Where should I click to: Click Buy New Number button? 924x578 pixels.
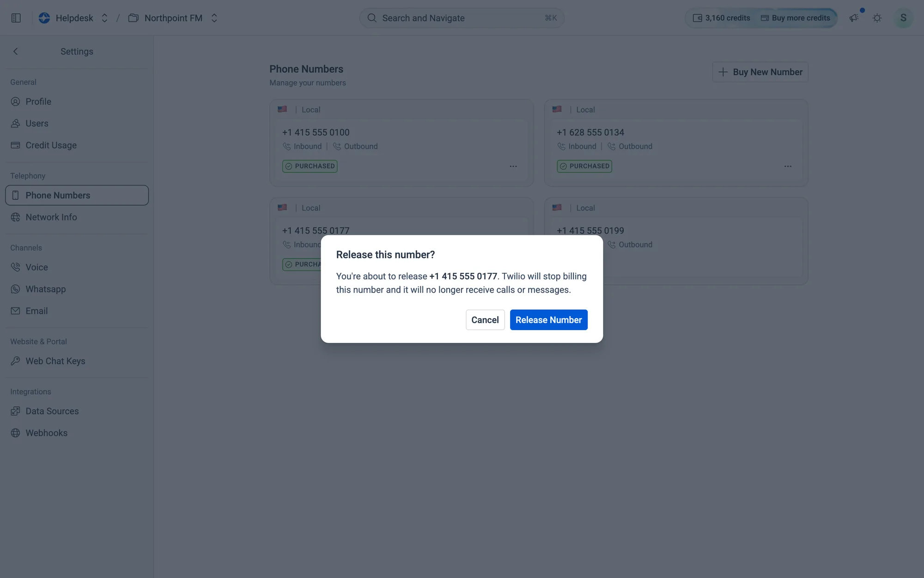[x=760, y=72]
